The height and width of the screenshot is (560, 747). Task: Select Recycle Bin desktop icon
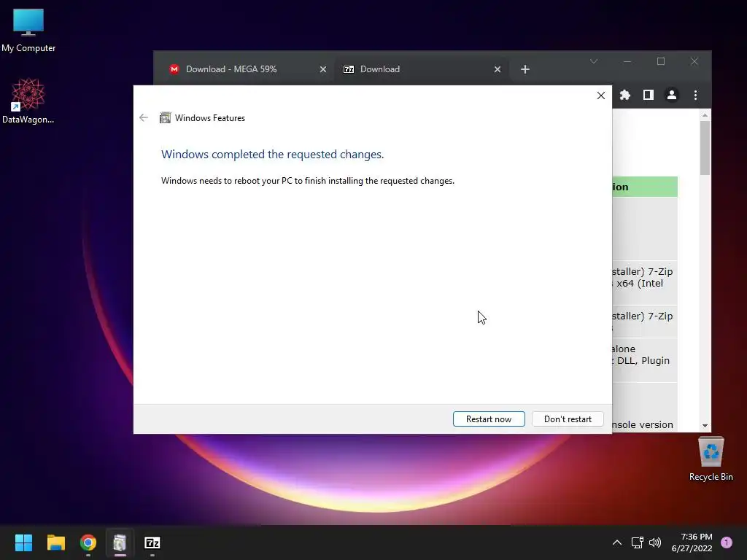point(711,459)
